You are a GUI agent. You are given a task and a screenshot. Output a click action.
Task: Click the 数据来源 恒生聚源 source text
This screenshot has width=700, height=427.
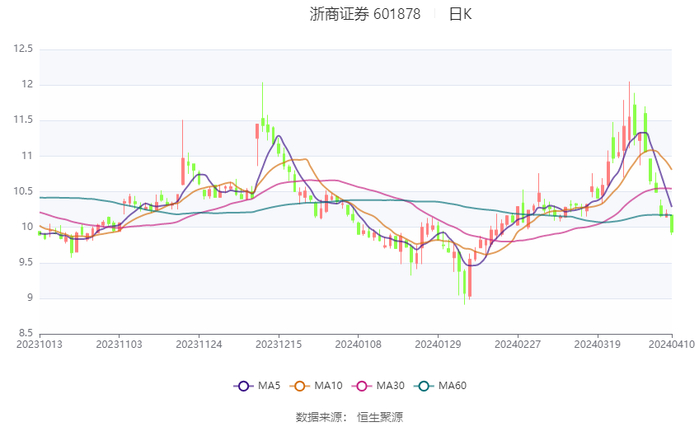pos(349,416)
